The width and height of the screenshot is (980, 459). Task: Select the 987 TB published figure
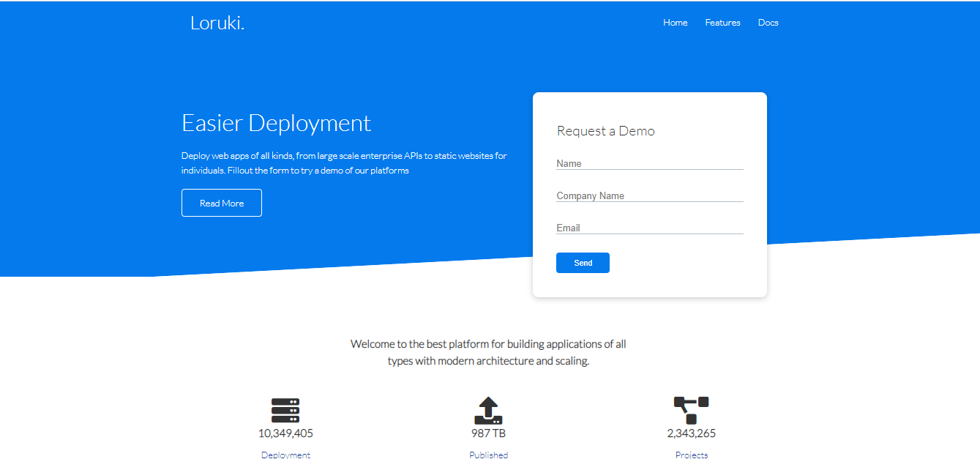coord(488,433)
